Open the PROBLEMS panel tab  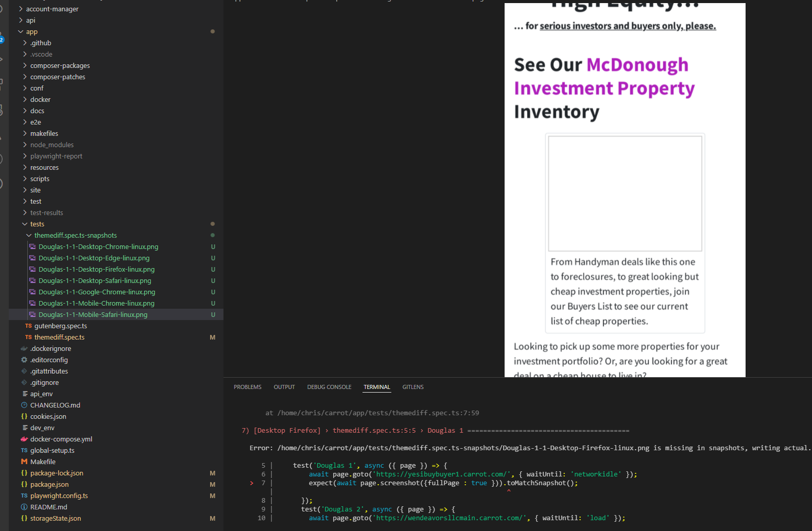248,387
